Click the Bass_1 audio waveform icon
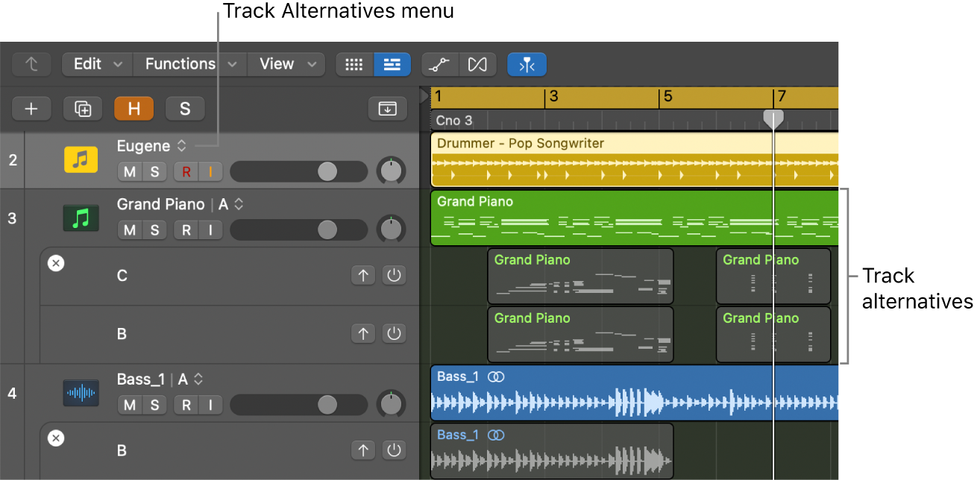Image resolution: width=980 pixels, height=480 pixels. pyautogui.click(x=81, y=393)
